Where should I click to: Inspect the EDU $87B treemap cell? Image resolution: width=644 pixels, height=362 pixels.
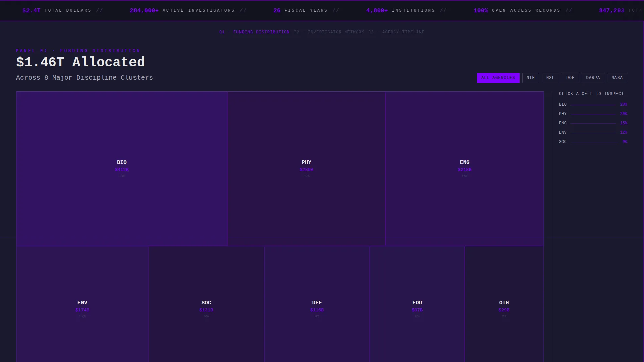coord(417,304)
